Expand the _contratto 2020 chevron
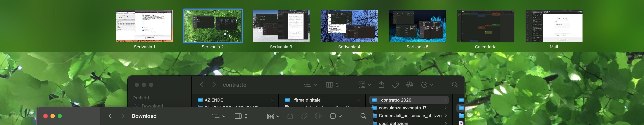Image resolution: width=644 pixels, height=125 pixels. [x=446, y=100]
